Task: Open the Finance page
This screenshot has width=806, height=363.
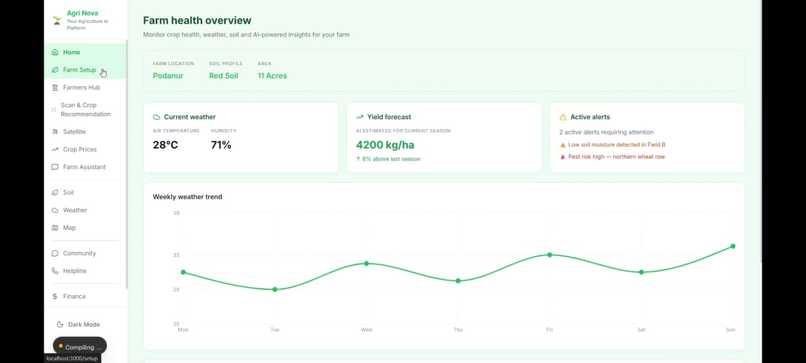Action: click(85, 296)
